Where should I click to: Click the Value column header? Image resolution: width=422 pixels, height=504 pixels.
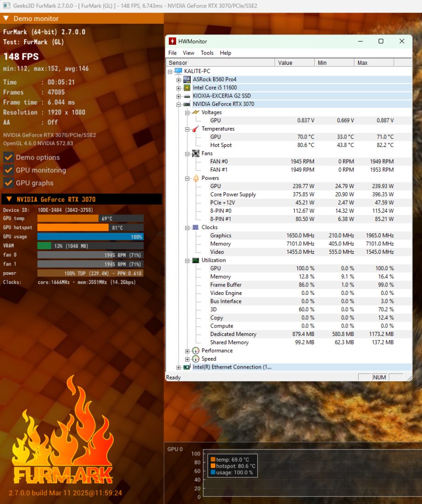click(295, 63)
